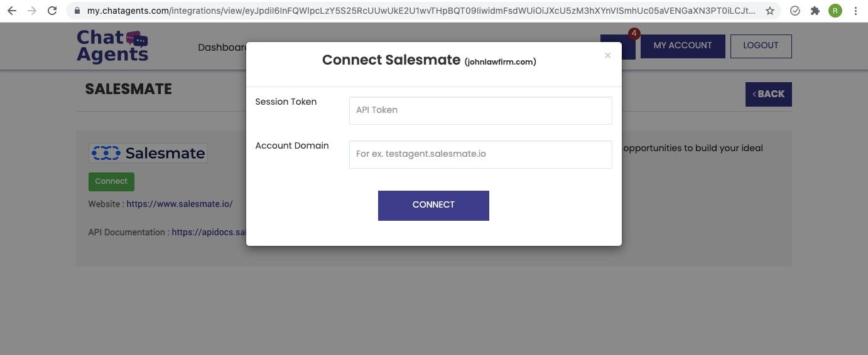Viewport: 868px width, 355px height.
Task: Go BACK to the integrations list
Action: (769, 94)
